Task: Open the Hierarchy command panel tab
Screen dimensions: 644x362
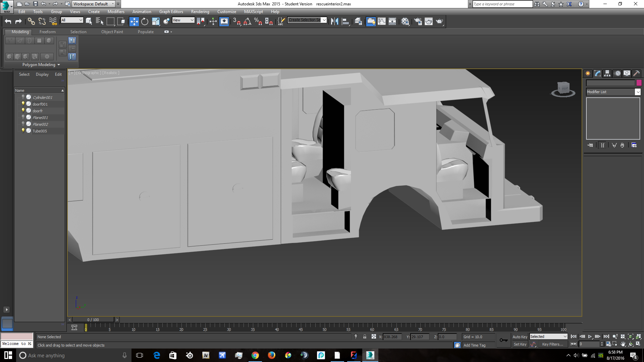Action: coord(607,73)
